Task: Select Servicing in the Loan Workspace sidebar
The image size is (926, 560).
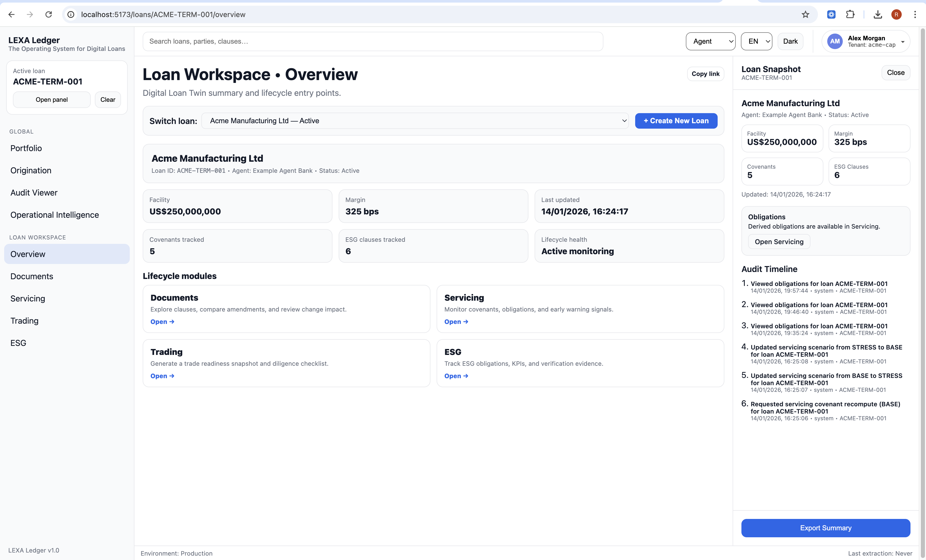Action: point(28,298)
